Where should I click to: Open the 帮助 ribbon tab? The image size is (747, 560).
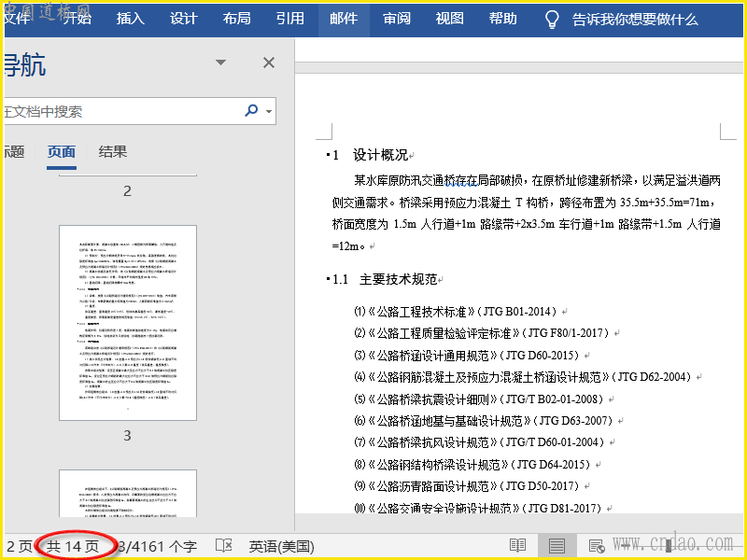(503, 19)
